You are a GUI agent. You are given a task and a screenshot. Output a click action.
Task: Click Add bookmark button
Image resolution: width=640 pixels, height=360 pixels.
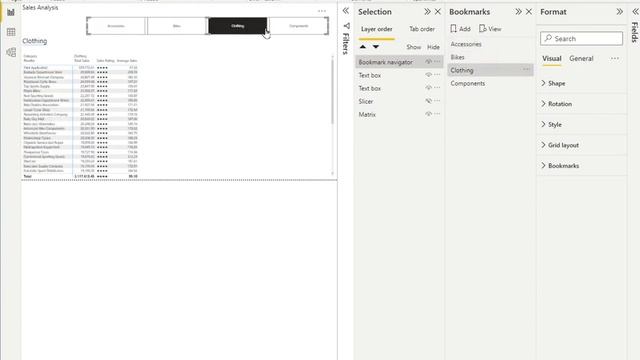(x=460, y=29)
